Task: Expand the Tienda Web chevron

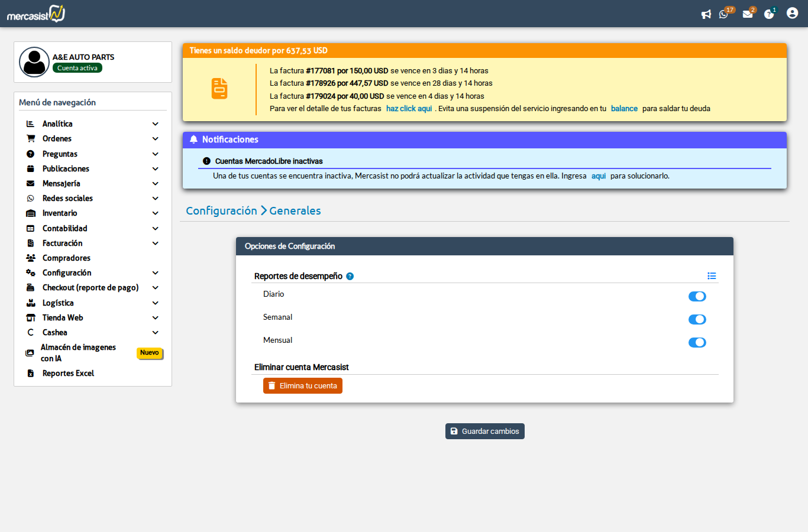Action: [156, 318]
